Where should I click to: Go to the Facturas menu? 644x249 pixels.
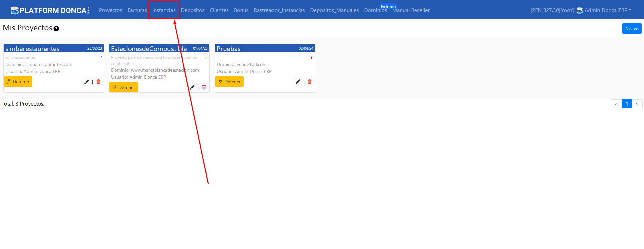coord(137,10)
